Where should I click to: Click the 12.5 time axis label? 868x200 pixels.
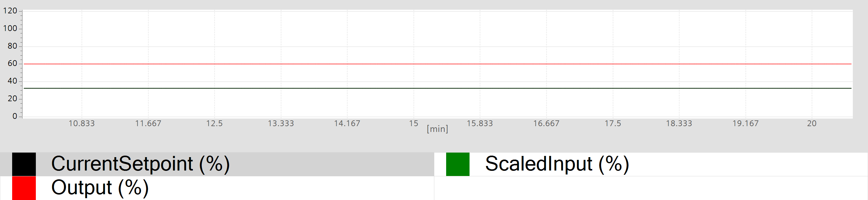[214, 123]
